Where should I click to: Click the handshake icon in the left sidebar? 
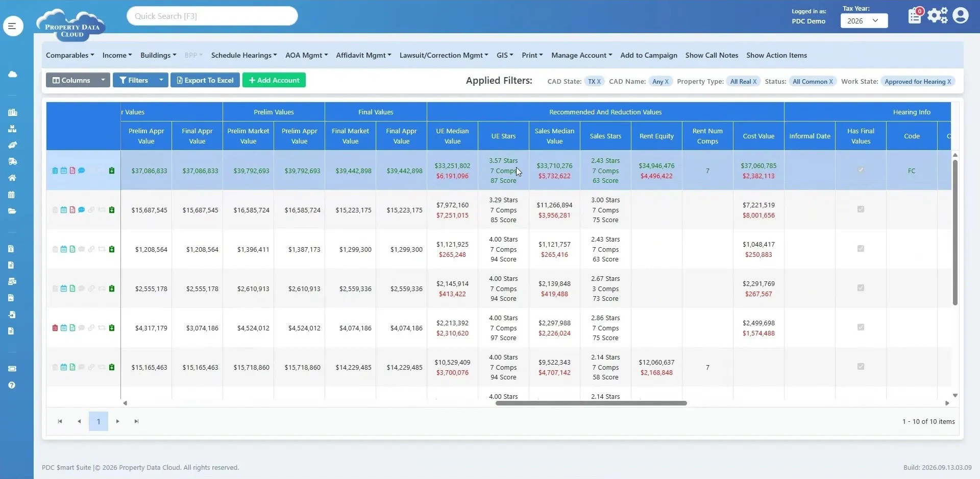click(12, 145)
